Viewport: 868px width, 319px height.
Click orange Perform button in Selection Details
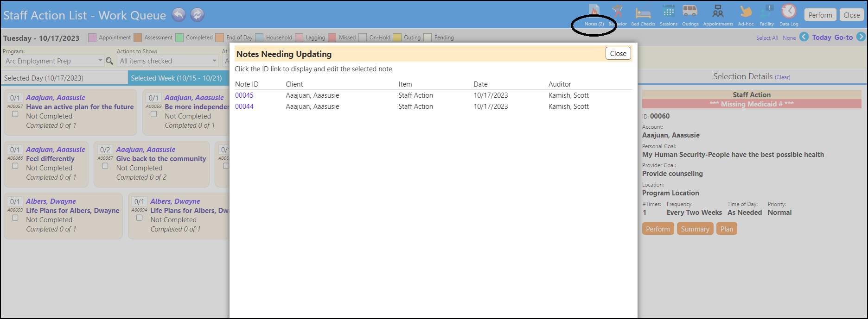point(658,229)
